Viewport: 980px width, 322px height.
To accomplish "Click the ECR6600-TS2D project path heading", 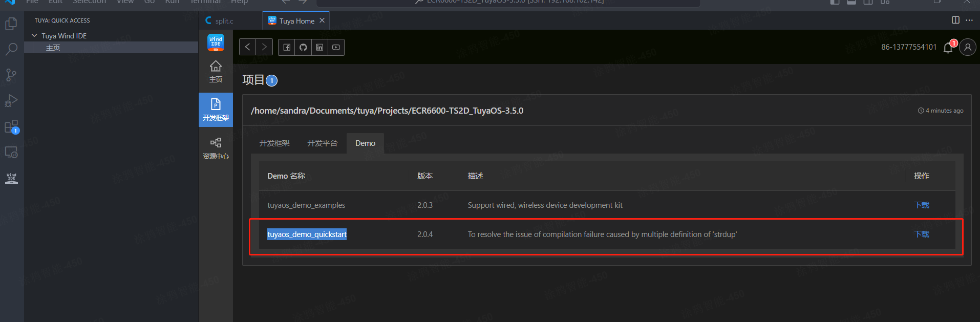I will tap(387, 111).
